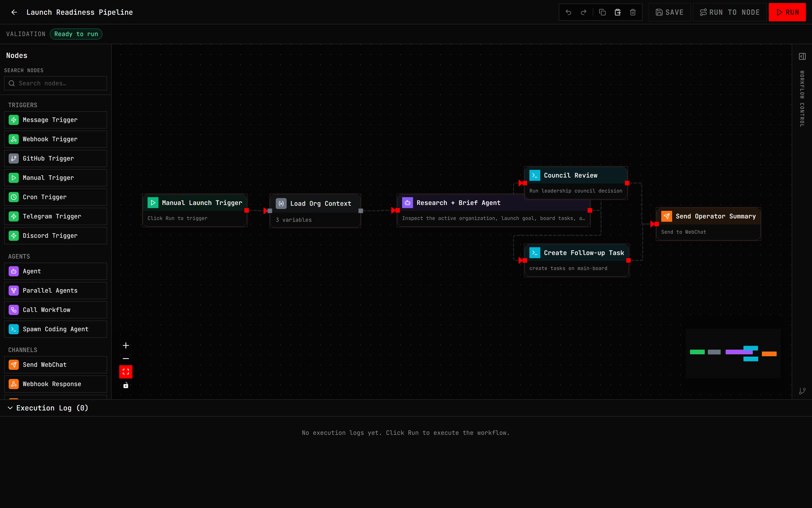Viewport: 812px width, 508px height.
Task: Toggle canvas interactivity lock
Action: pos(126,385)
